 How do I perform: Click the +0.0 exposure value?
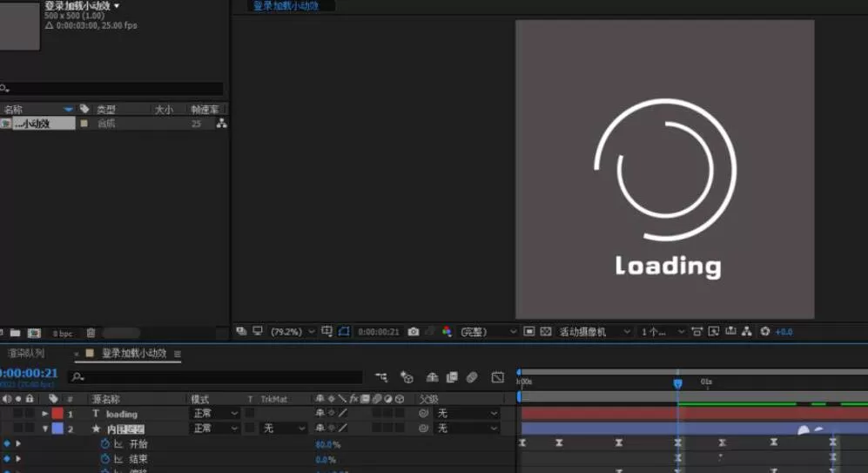[x=784, y=332]
